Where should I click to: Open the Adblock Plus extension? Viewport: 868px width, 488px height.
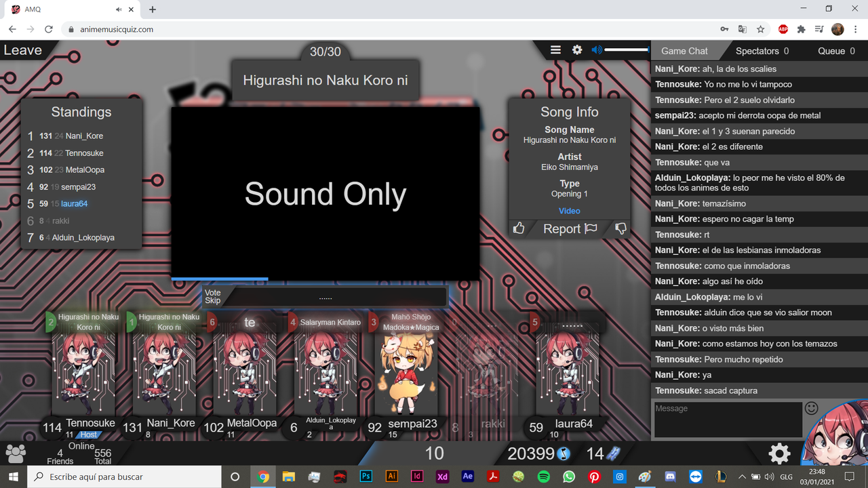coord(783,29)
